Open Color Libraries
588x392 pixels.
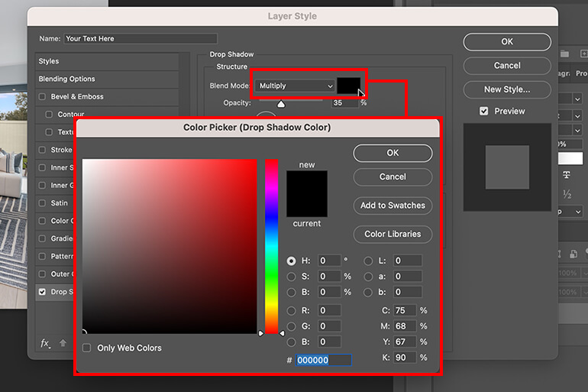[393, 234]
